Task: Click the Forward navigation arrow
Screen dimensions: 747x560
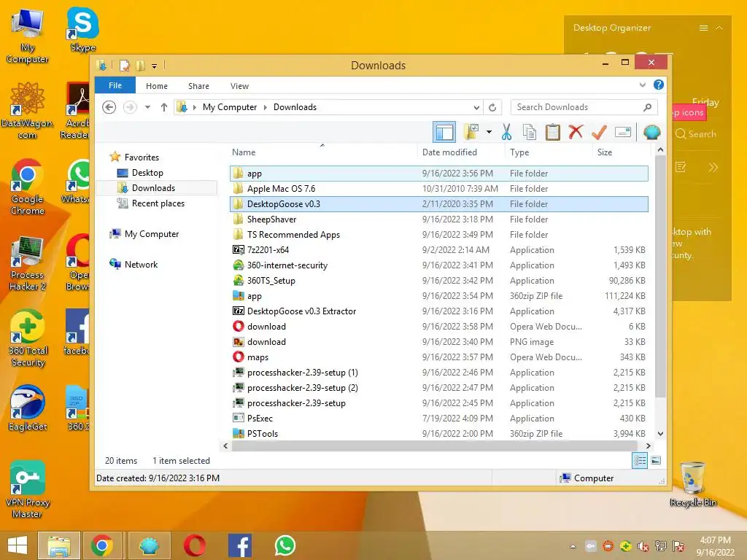Action: point(130,107)
